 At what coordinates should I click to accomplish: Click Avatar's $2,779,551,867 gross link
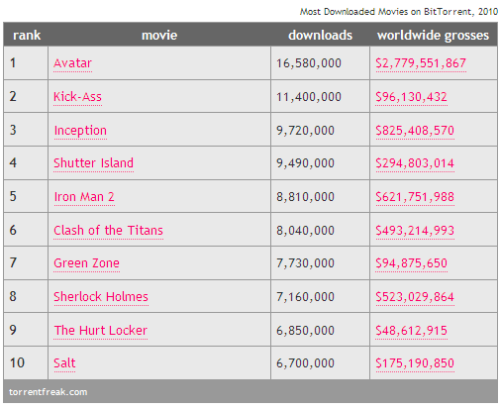421,63
